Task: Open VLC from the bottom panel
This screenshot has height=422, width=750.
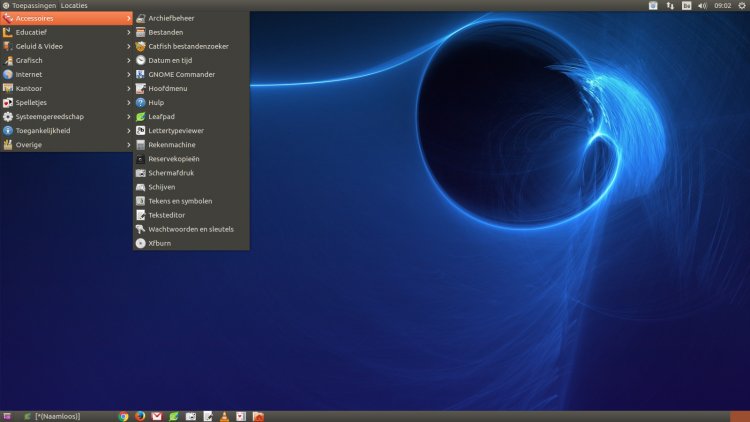Action: 224,416
